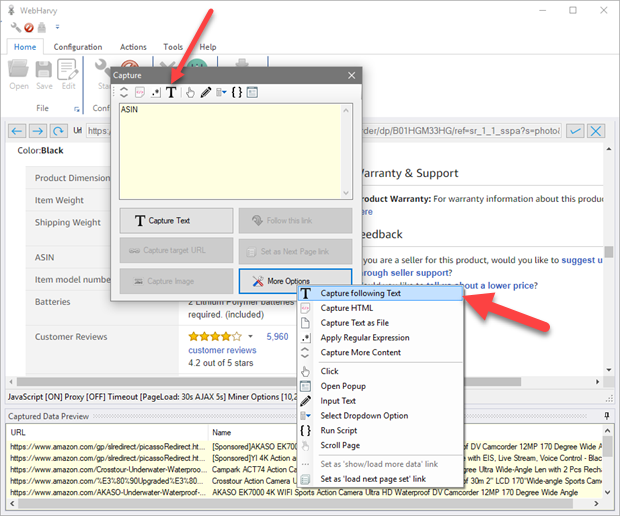Click the Capture HTML icon in Capture toolbar

(140, 92)
